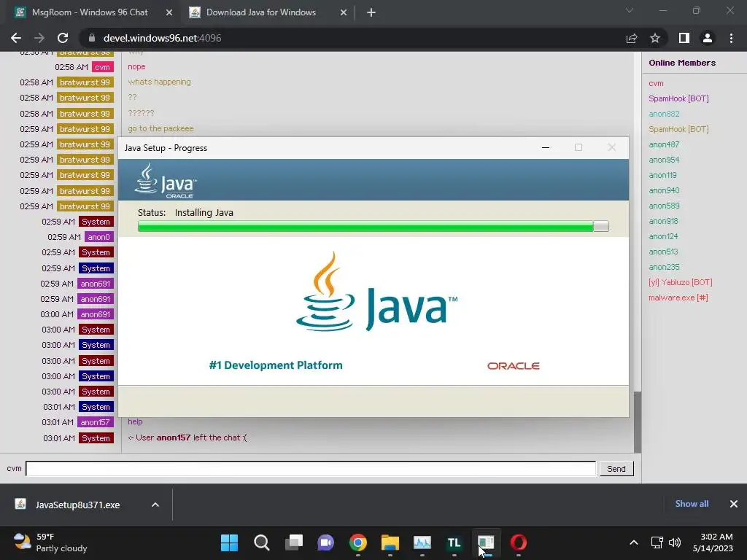Open a new browser tab
The width and height of the screenshot is (747, 560).
(x=371, y=12)
